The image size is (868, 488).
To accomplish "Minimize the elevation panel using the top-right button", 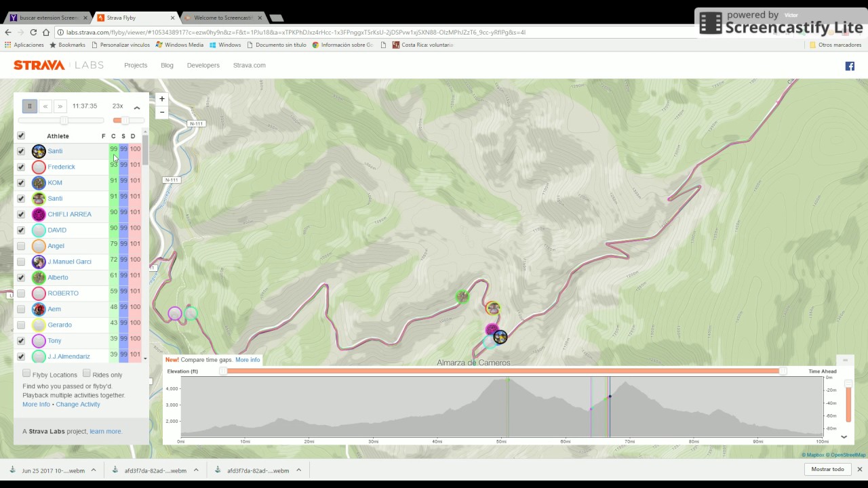I will (x=845, y=360).
